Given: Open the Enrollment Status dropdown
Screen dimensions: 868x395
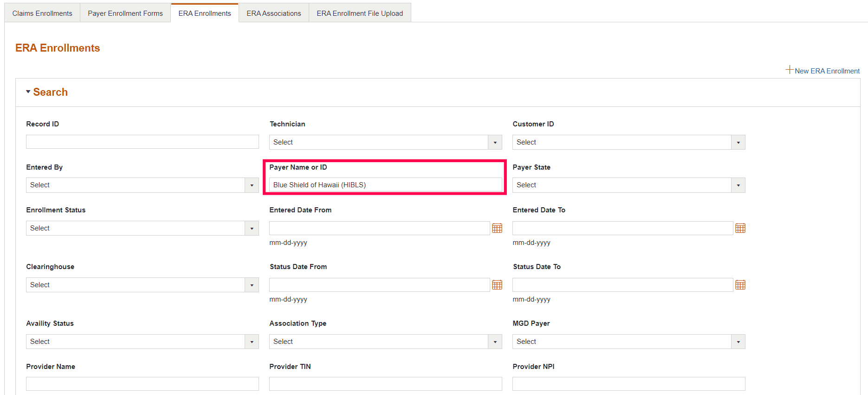Looking at the screenshot, I should point(252,228).
